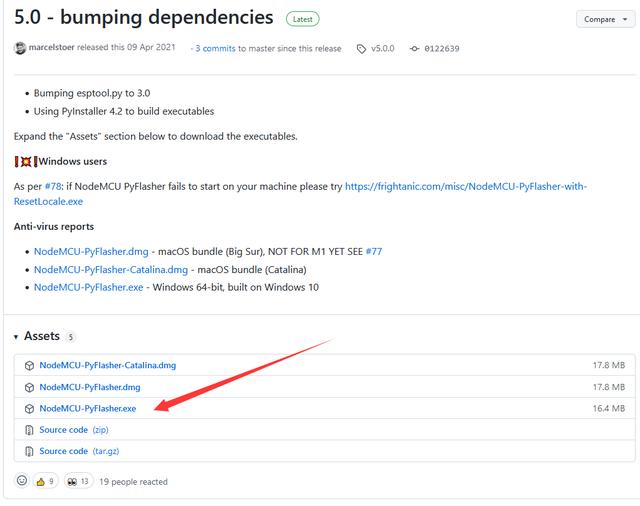
Task: Open NodeMCU-PyFlasher.dmg anti-virus report link
Action: (x=91, y=252)
